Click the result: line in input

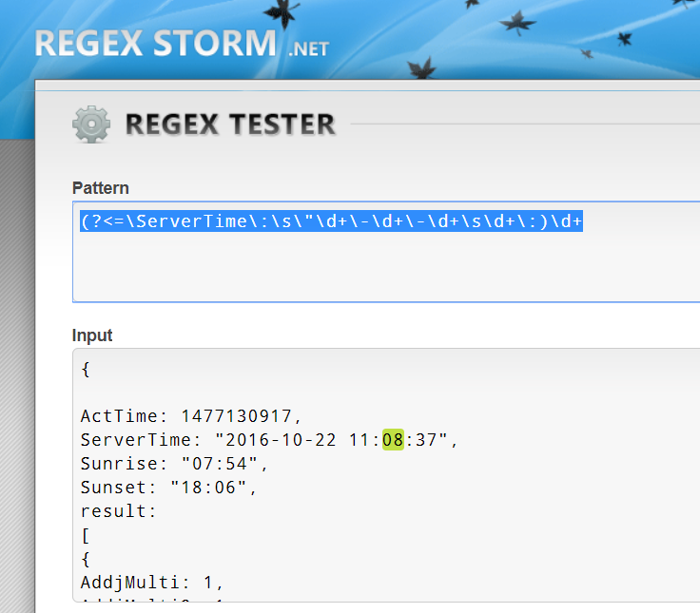[118, 511]
